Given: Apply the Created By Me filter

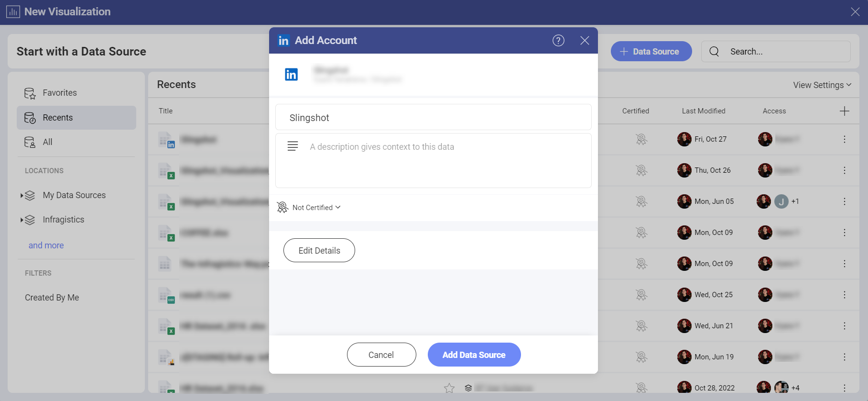Looking at the screenshot, I should pos(52,298).
